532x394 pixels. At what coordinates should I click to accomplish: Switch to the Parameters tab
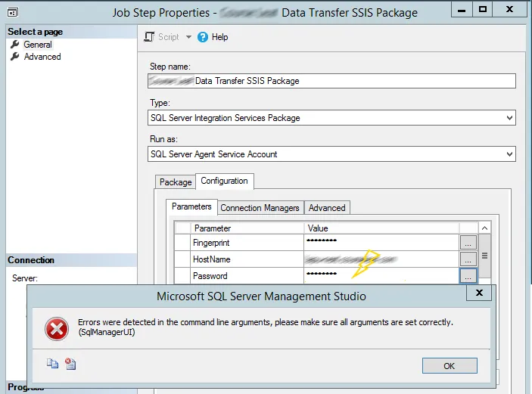tap(191, 206)
